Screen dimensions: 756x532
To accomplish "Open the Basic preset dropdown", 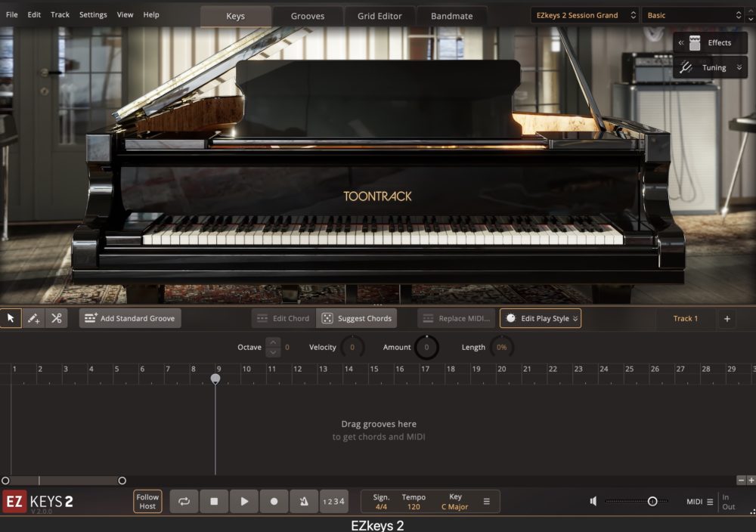I will pyautogui.click(x=694, y=15).
